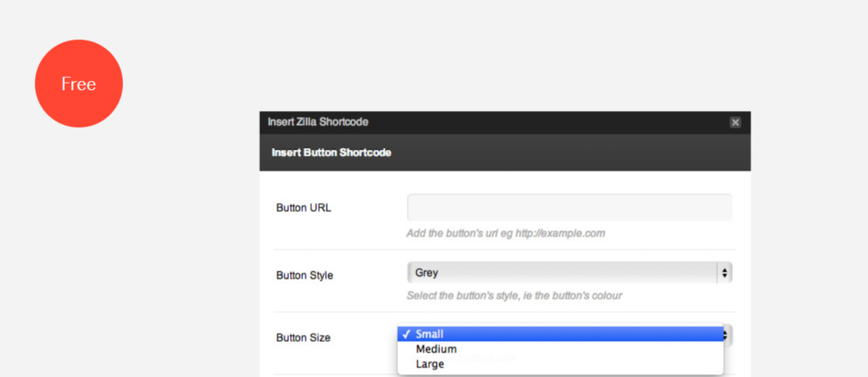Screen dimensions: 868x377
Task: Click the Button URL label
Action: click(x=304, y=208)
